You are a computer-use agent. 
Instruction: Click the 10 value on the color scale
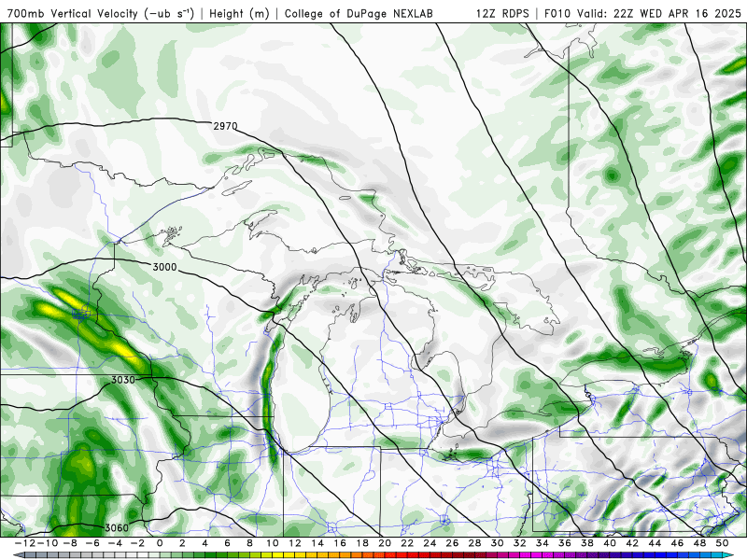(272, 543)
